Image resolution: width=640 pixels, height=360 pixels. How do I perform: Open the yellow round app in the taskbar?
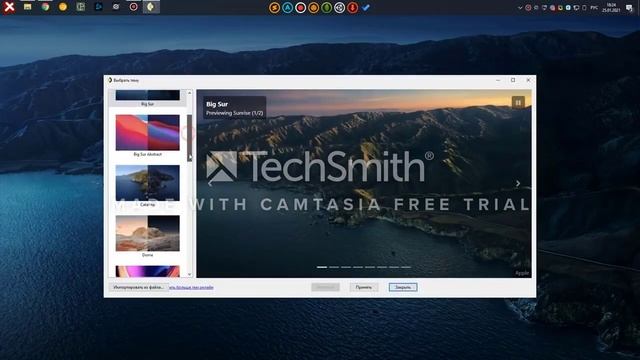[63, 7]
